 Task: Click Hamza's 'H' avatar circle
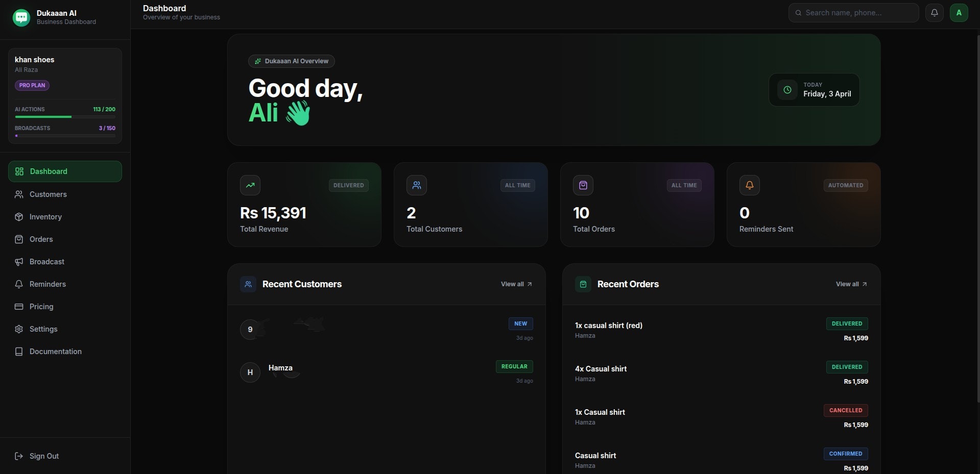tap(250, 372)
